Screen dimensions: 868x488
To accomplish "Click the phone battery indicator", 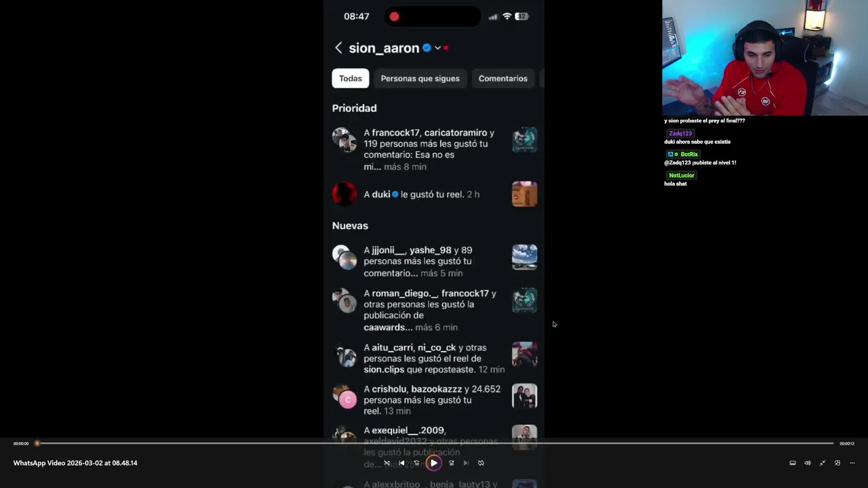I will [x=521, y=16].
